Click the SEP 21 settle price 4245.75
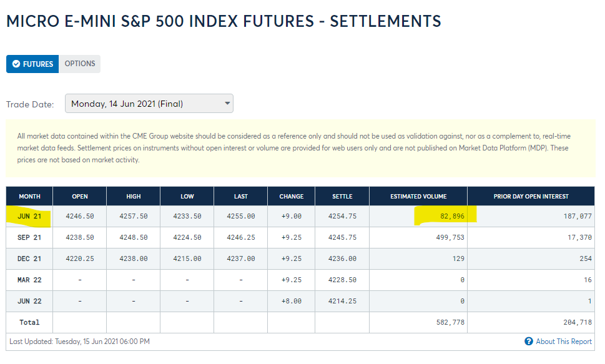This screenshot has height=364, width=605. pyautogui.click(x=342, y=237)
